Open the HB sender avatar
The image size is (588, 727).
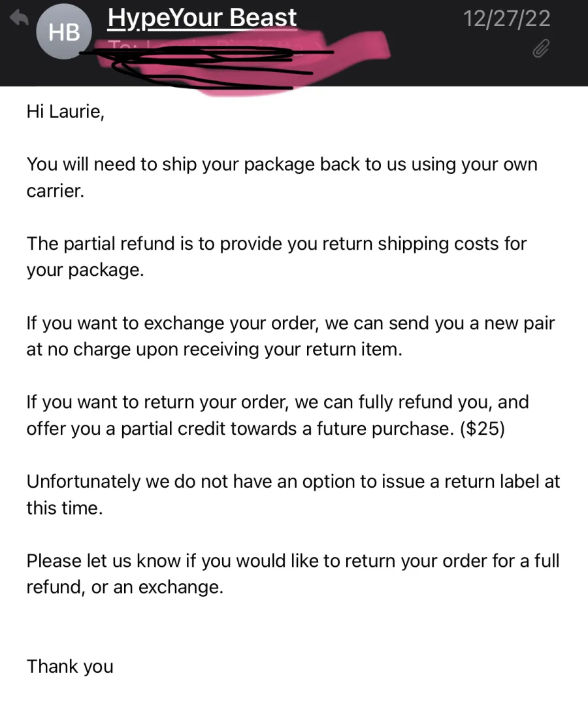64,31
